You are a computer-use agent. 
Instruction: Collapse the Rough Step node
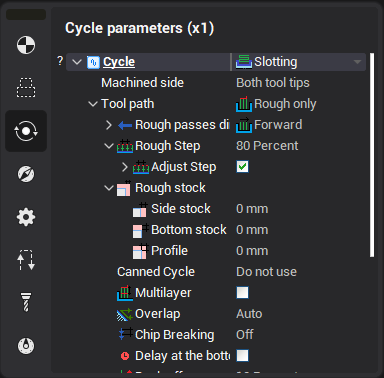(x=109, y=146)
